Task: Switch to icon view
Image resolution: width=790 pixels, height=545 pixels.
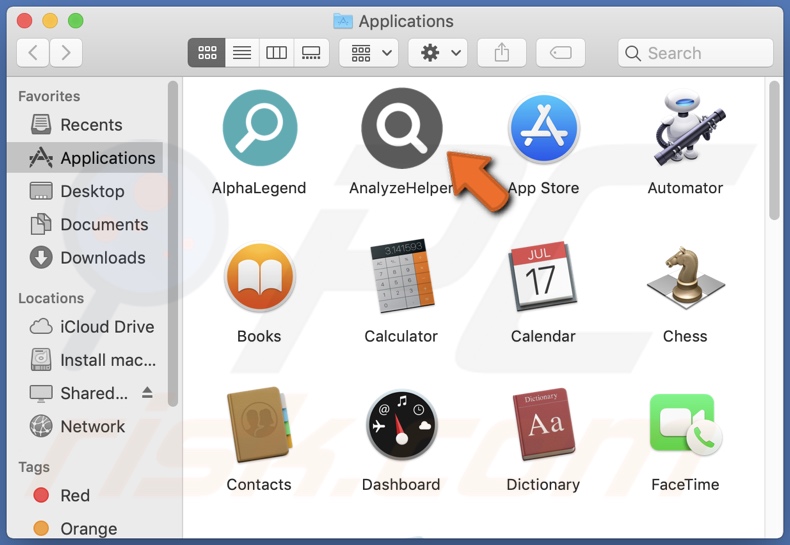Action: coord(207,52)
